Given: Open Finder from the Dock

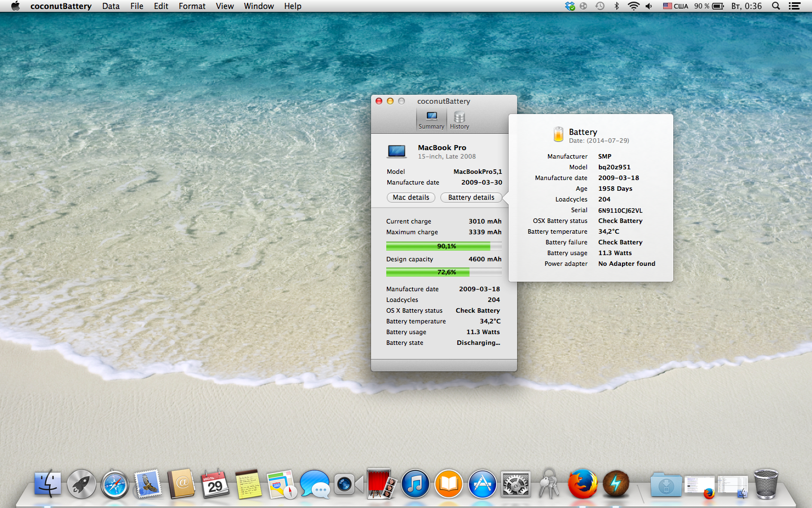Looking at the screenshot, I should click(48, 484).
